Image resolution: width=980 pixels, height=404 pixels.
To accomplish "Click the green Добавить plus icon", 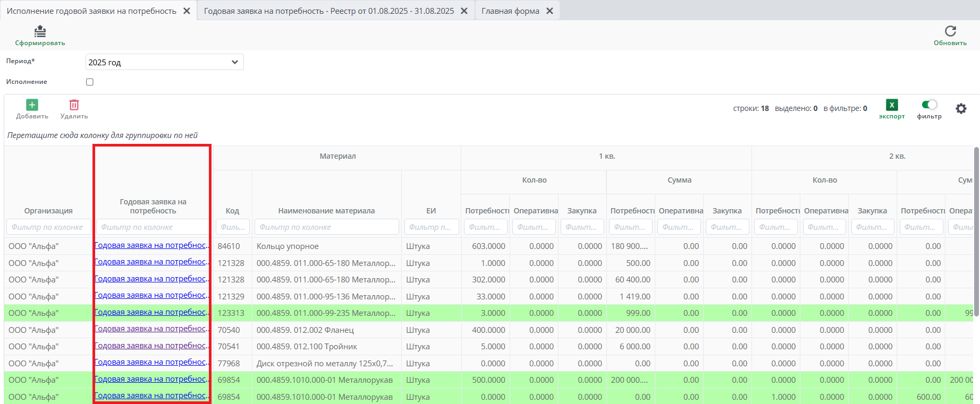I will click(32, 105).
